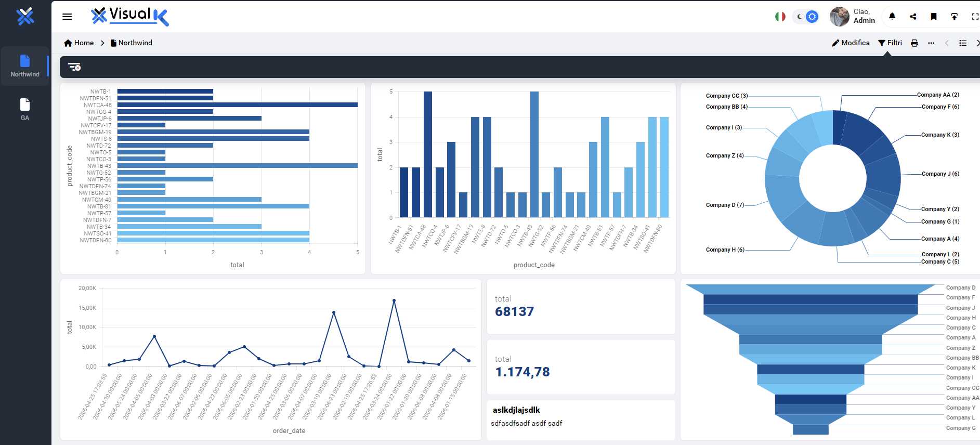980x445 pixels.
Task: Go to previous page arrow
Action: 947,43
